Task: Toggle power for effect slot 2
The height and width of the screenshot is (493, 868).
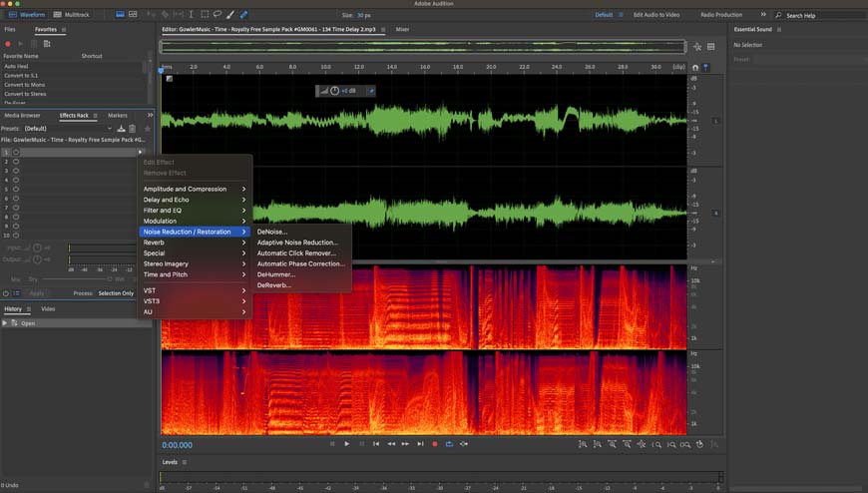Action: click(x=16, y=162)
